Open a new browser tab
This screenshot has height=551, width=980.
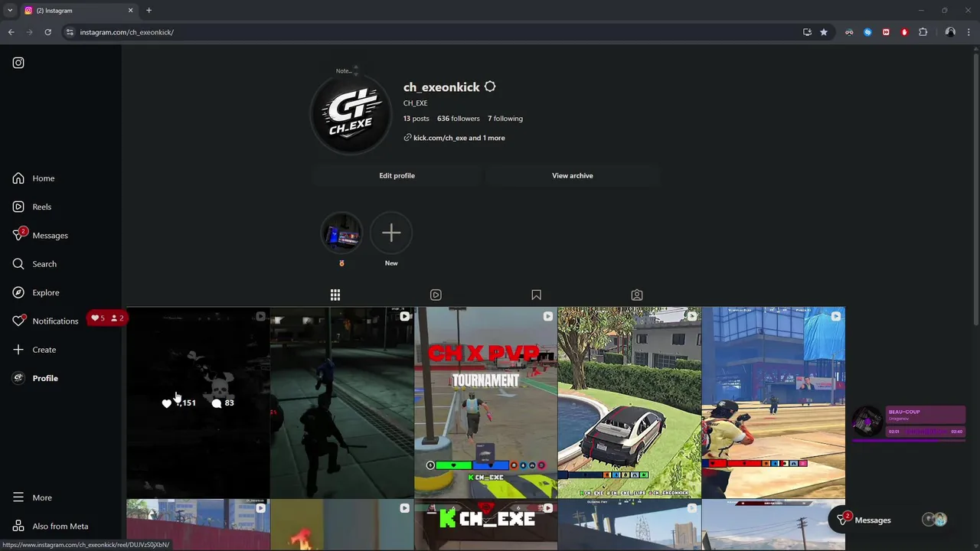[149, 11]
